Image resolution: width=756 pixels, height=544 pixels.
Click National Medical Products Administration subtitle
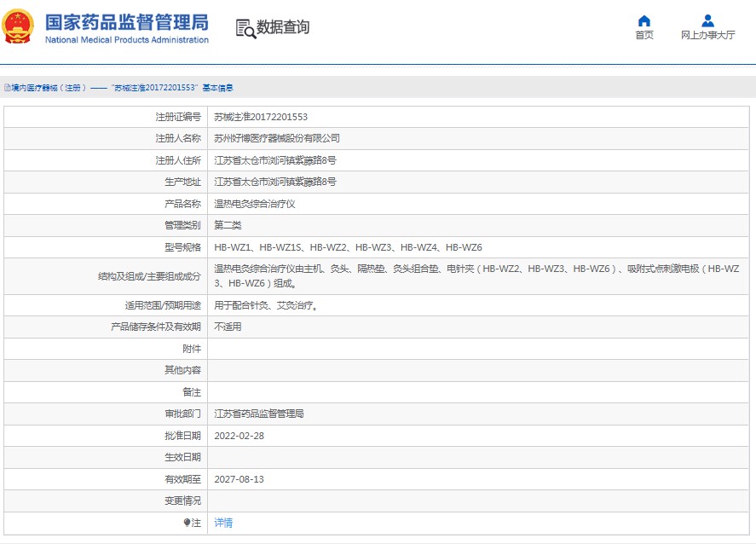point(127,40)
